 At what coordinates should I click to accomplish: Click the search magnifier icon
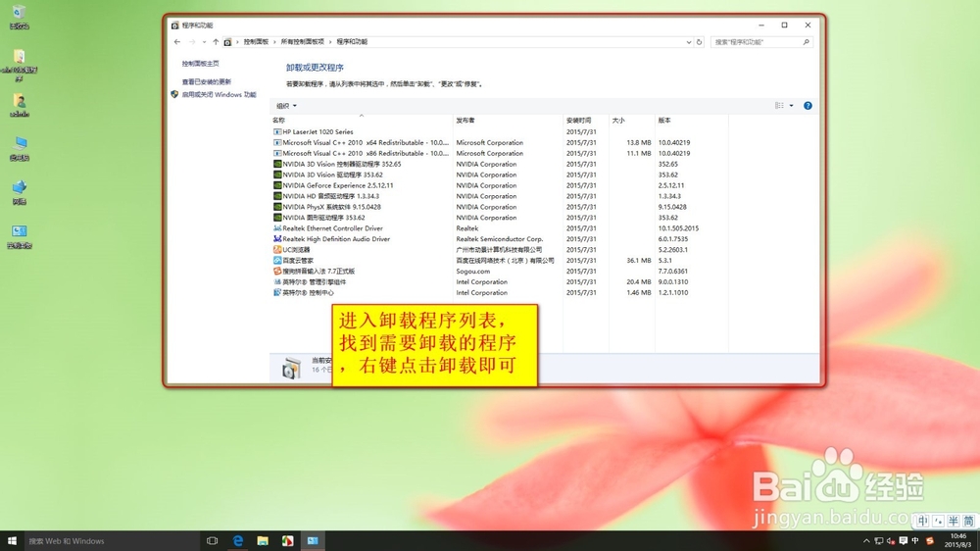pyautogui.click(x=806, y=42)
